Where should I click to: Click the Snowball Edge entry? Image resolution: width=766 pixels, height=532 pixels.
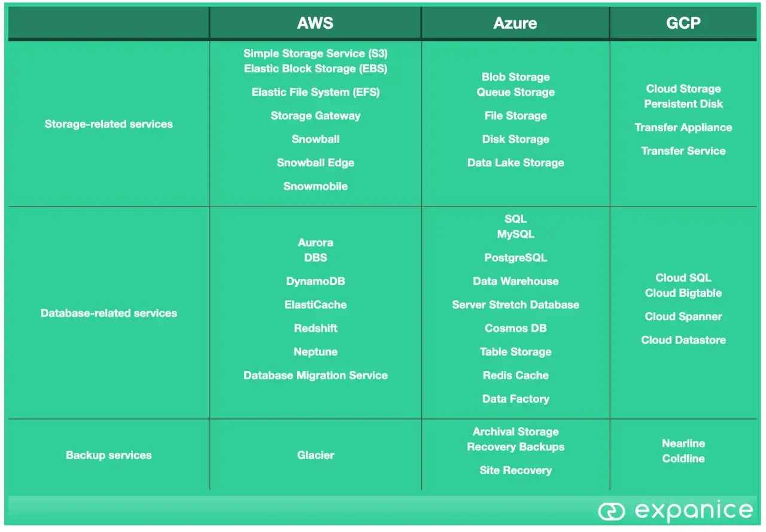[315, 163]
